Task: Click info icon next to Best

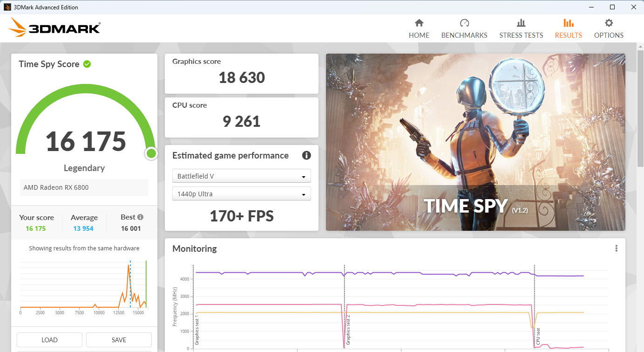Action: coord(140,217)
